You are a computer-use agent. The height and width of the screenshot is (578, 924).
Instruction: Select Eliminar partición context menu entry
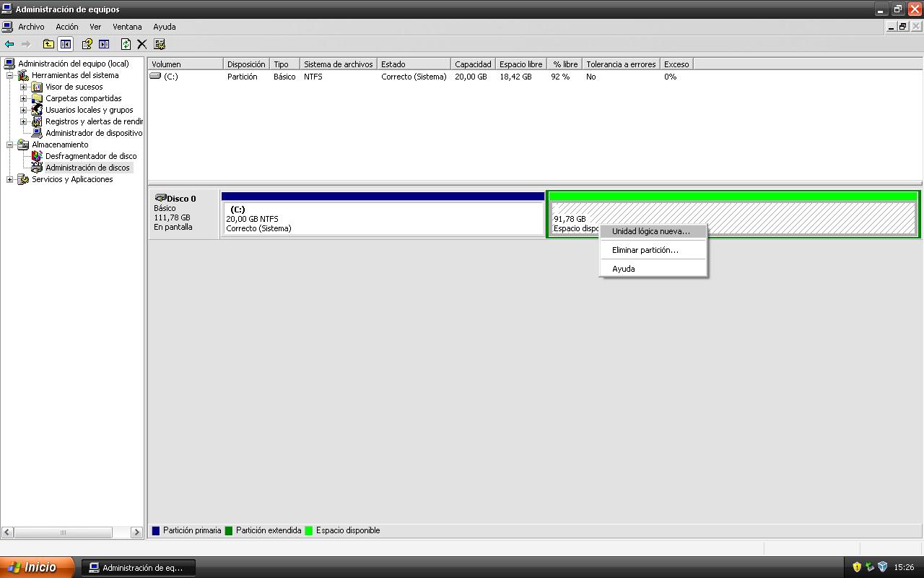[645, 250]
